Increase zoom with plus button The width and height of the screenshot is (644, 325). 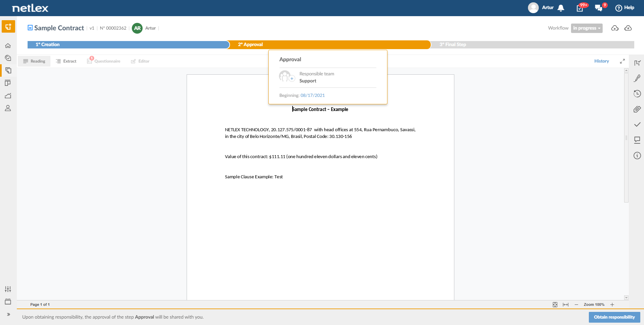click(612, 304)
